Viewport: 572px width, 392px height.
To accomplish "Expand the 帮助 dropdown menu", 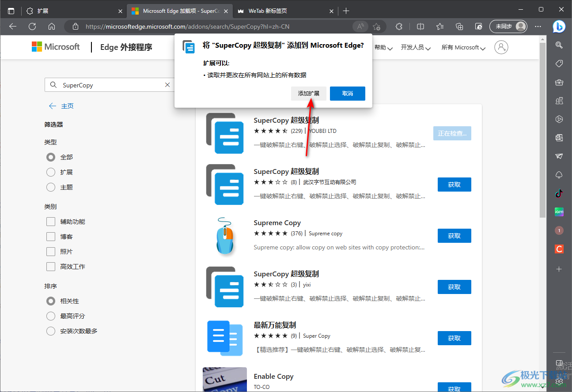I will pos(383,47).
